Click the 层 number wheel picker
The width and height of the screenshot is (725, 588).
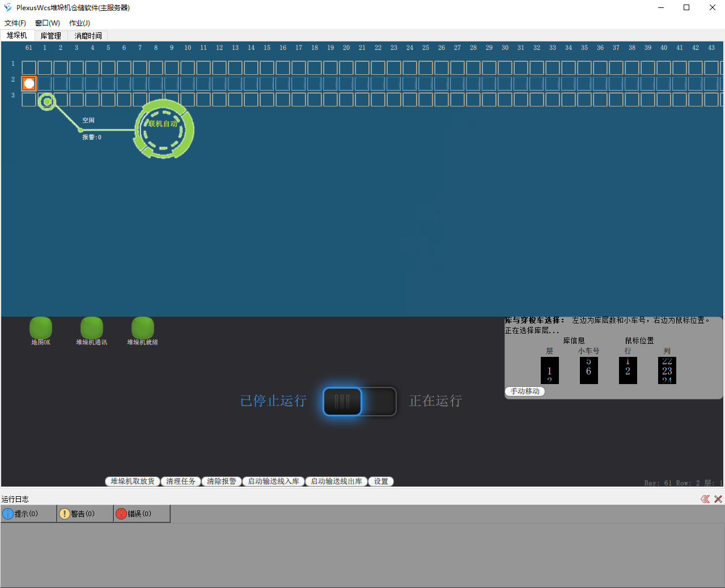click(x=550, y=370)
